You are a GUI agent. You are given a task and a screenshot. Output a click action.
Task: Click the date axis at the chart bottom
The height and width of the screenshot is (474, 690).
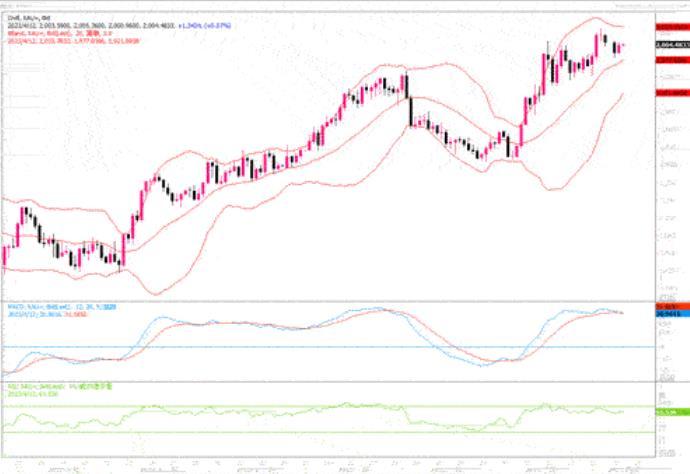(330, 466)
